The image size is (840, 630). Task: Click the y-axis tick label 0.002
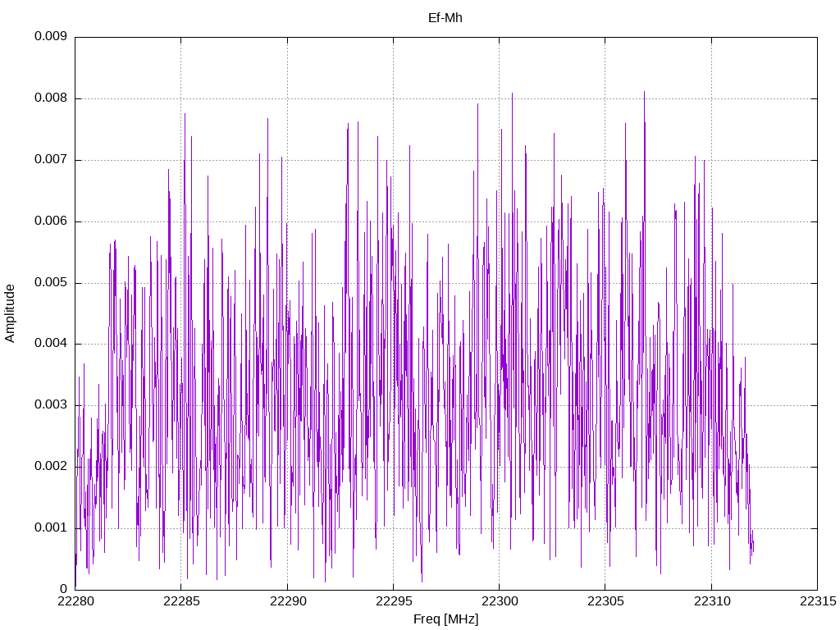click(51, 466)
